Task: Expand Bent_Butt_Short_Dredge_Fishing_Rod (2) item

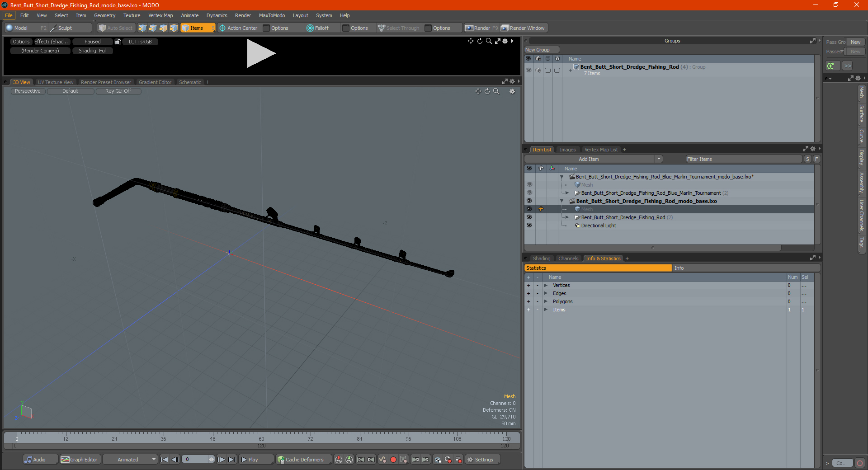Action: (567, 217)
